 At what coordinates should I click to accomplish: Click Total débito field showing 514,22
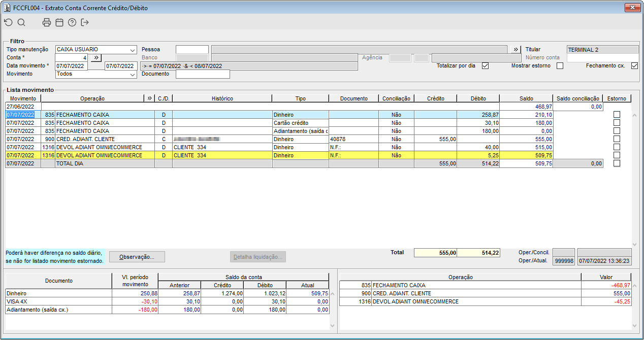click(478, 252)
